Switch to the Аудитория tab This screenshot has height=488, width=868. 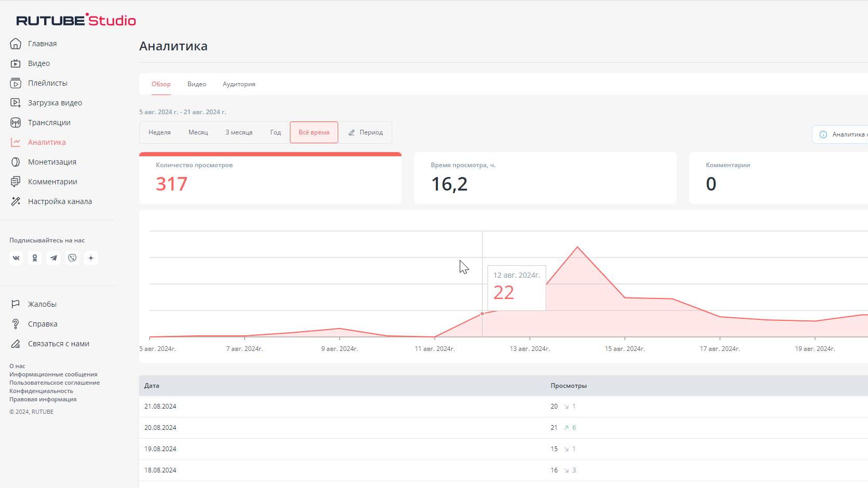coord(239,84)
